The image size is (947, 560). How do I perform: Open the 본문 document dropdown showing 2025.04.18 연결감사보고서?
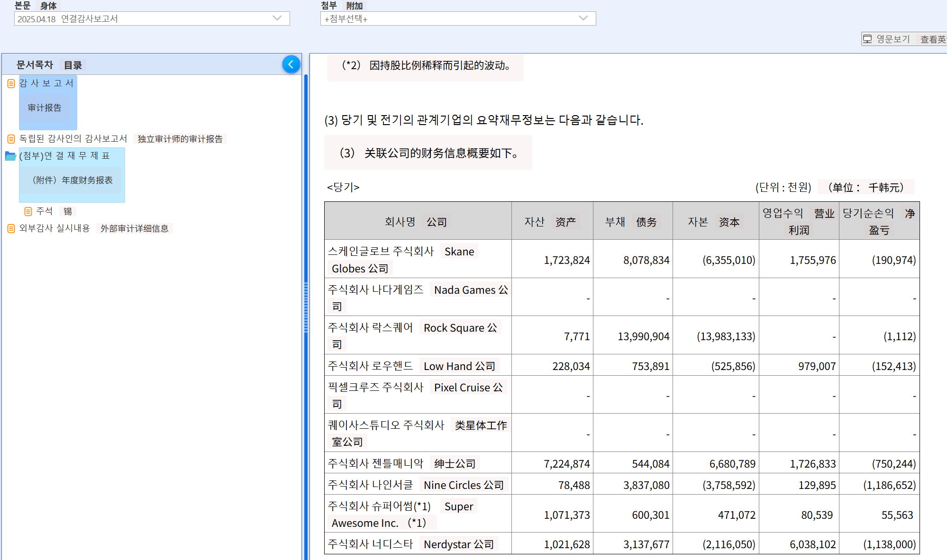[x=152, y=18]
